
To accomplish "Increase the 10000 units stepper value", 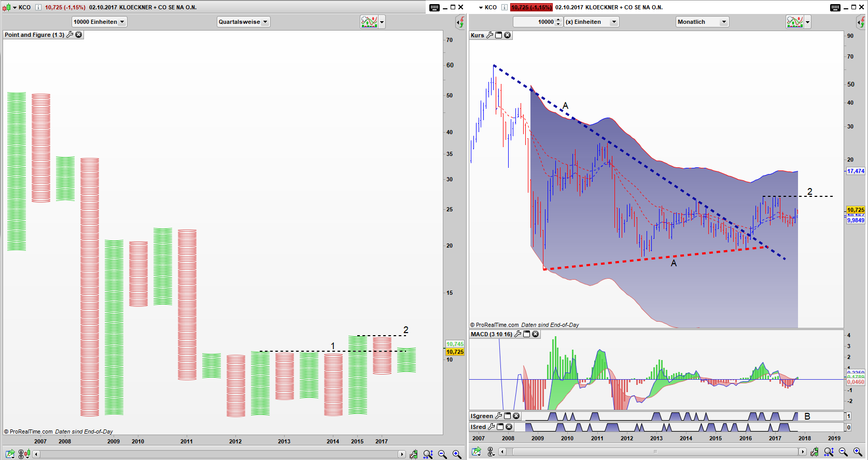I will tap(558, 20).
